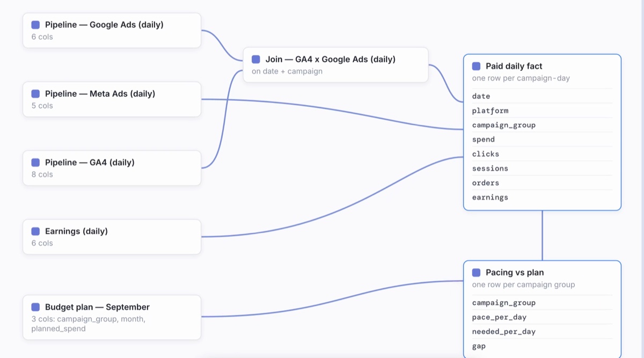Select the date column in Paid daily fact
The height and width of the screenshot is (358, 644).
coord(542,96)
